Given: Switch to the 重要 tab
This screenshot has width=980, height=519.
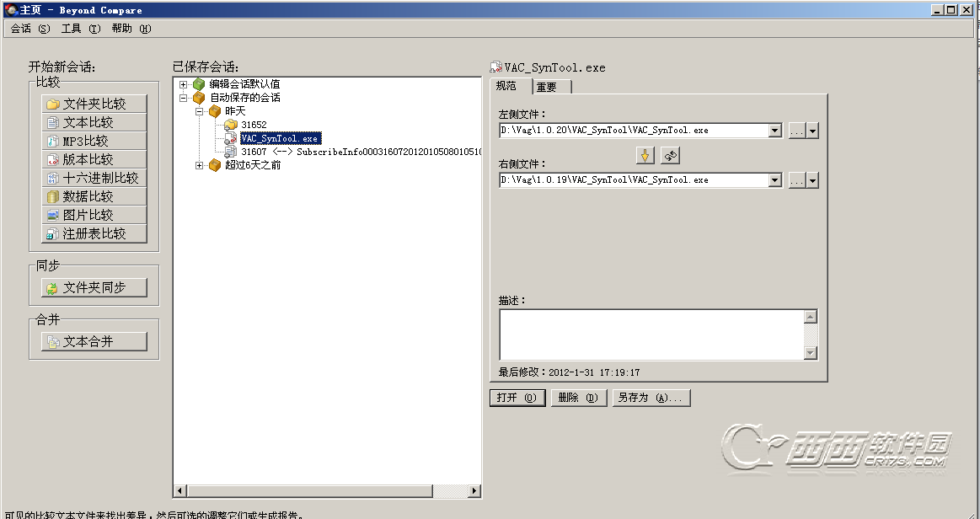Looking at the screenshot, I should [x=550, y=88].
